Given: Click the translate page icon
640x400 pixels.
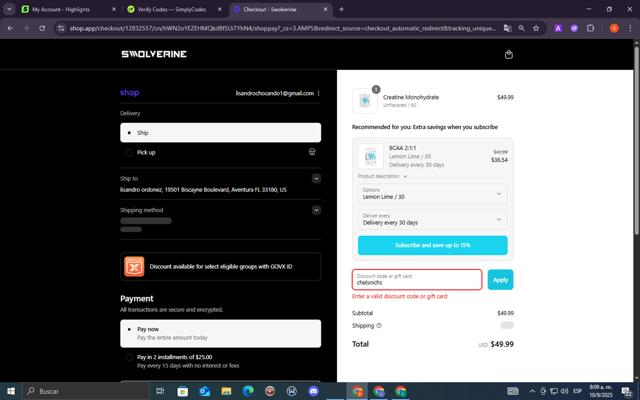Looking at the screenshot, I should click(507, 28).
